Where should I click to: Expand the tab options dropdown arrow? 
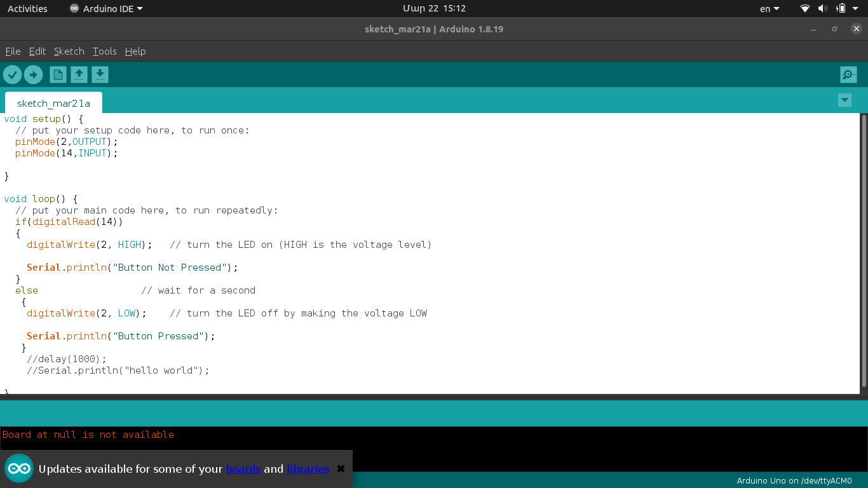tap(844, 100)
